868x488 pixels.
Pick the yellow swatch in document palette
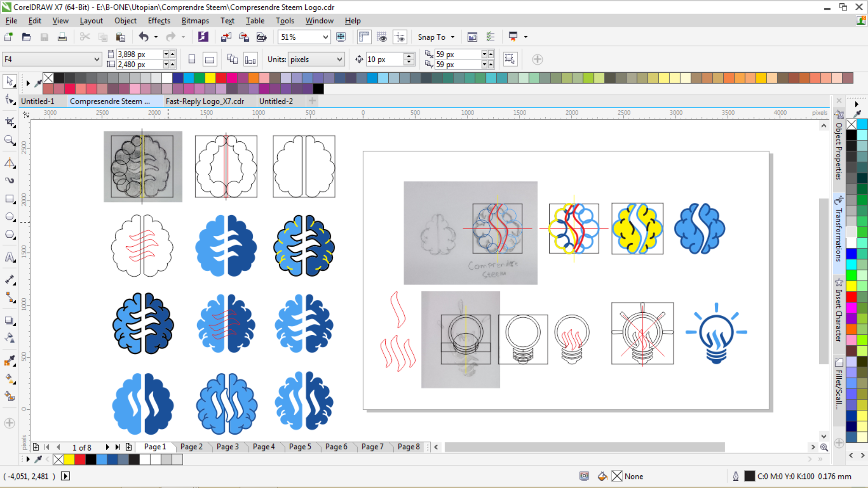pos(69,460)
